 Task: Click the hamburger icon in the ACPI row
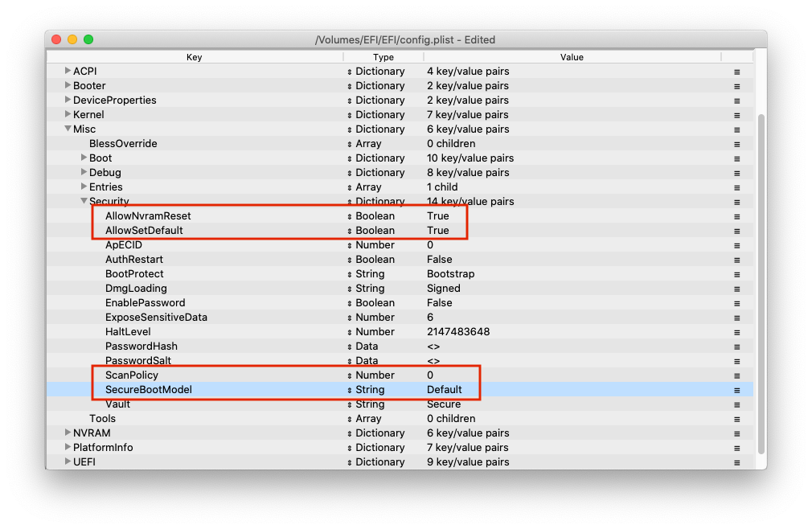(736, 72)
